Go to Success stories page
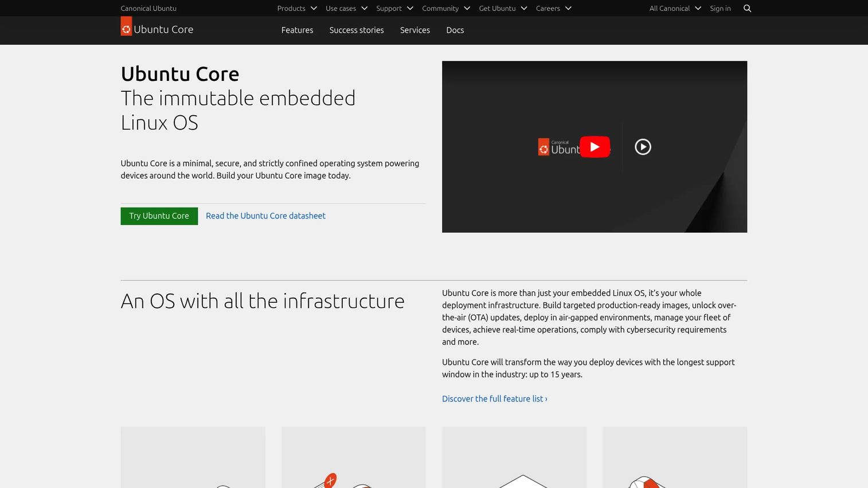Viewport: 868px width, 488px height. 357,30
